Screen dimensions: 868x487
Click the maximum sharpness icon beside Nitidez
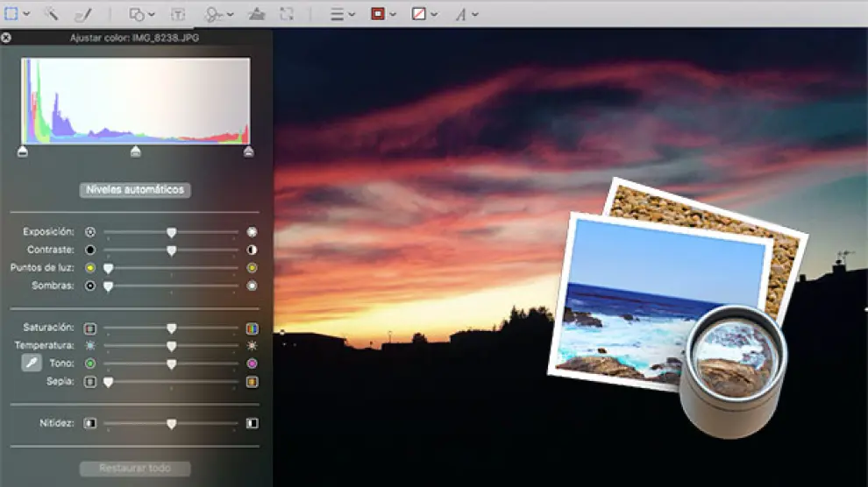(x=252, y=423)
